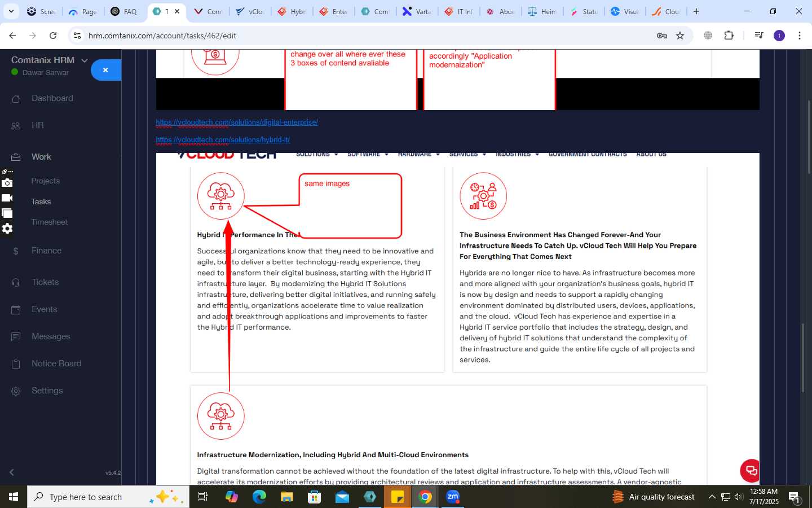Screen dimensions: 812x508
Task: Click the Windows taskbar search box
Action: (108, 497)
